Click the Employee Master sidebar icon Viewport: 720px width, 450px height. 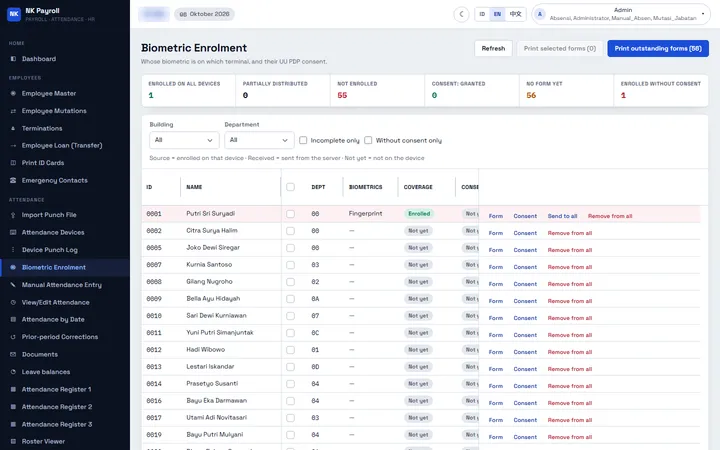click(x=13, y=93)
